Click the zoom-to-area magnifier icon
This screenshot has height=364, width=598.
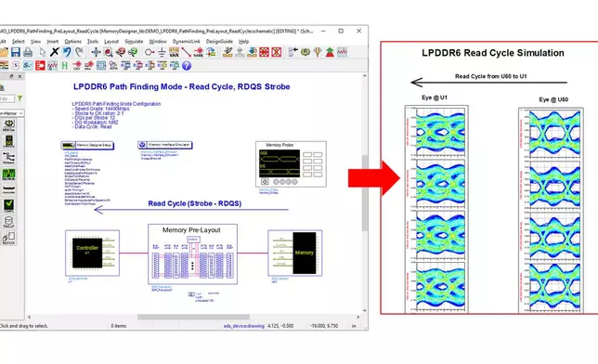[x=108, y=52]
